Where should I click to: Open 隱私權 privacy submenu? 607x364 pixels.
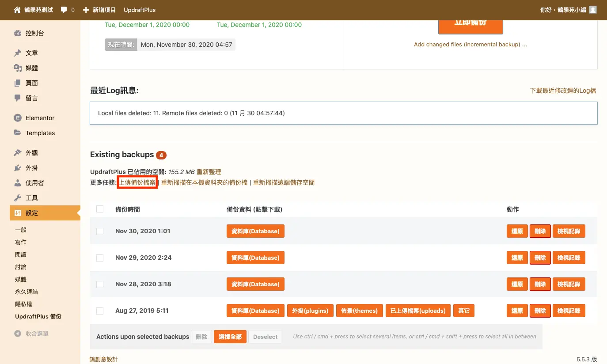(23, 304)
